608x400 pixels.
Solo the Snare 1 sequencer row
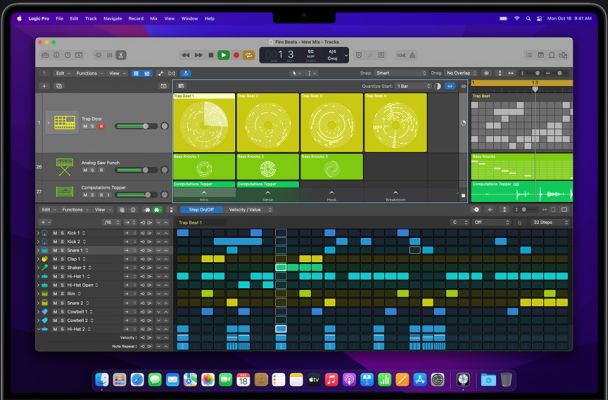pyautogui.click(x=60, y=250)
